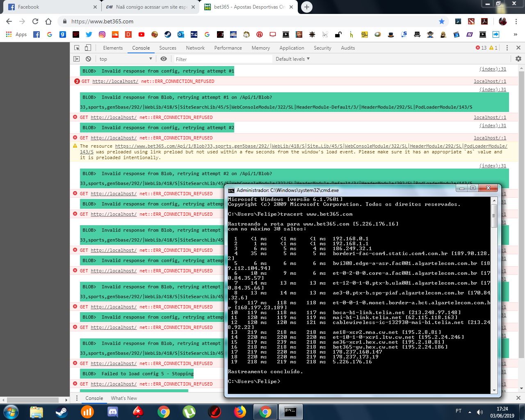Image resolution: width=525 pixels, height=420 pixels.
Task: Expand the grouped localhost error badged 2
Action: (x=77, y=81)
